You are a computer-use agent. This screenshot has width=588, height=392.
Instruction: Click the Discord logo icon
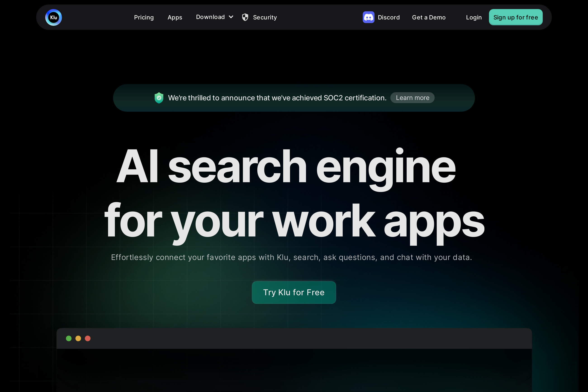point(368,17)
